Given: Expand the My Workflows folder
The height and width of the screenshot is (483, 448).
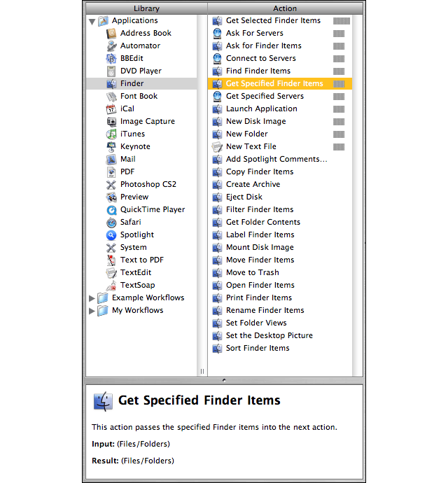Looking at the screenshot, I should click(x=92, y=311).
